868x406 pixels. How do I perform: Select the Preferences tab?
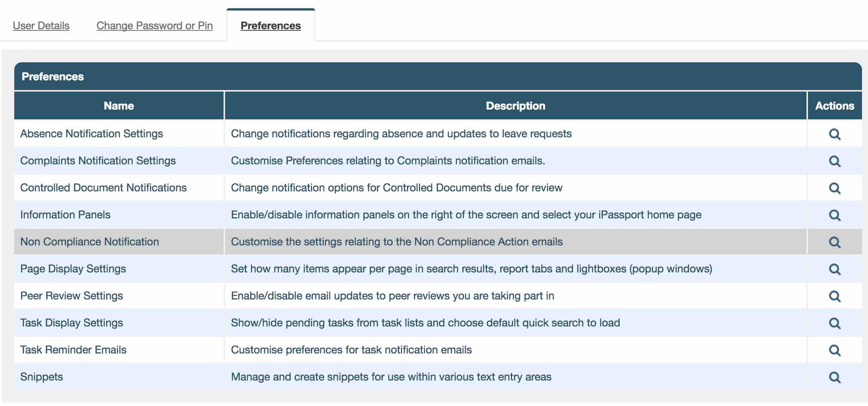[x=270, y=26]
